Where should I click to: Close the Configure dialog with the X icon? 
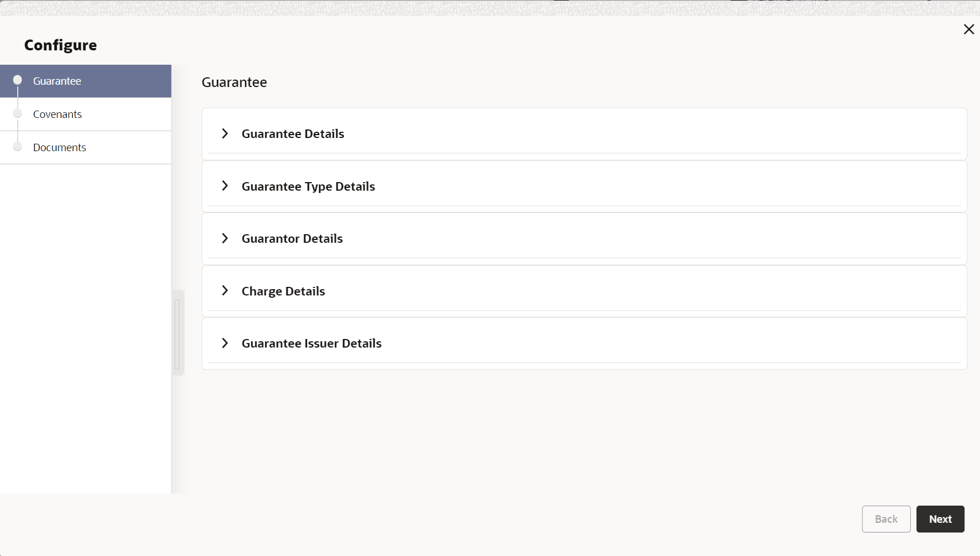969,29
